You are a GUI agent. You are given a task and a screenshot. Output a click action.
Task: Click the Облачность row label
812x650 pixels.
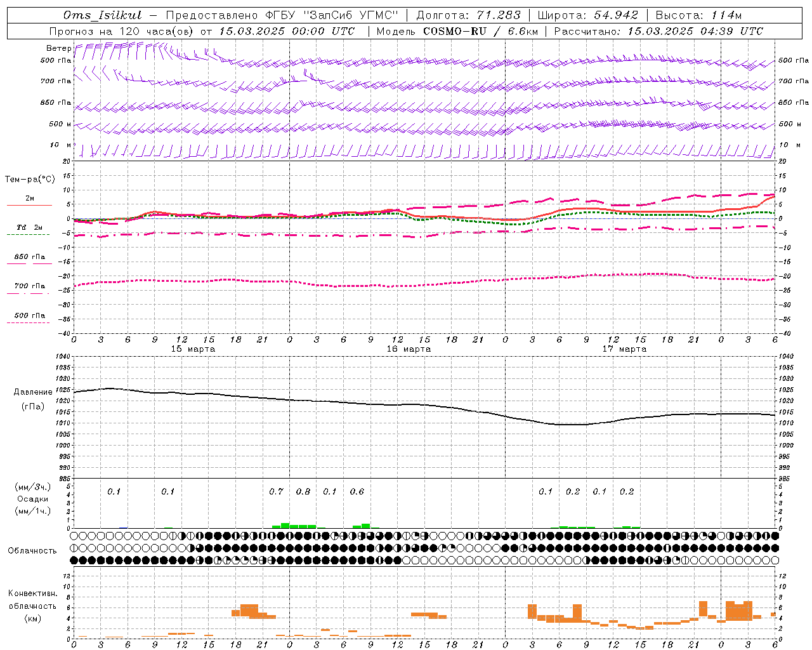tap(32, 551)
